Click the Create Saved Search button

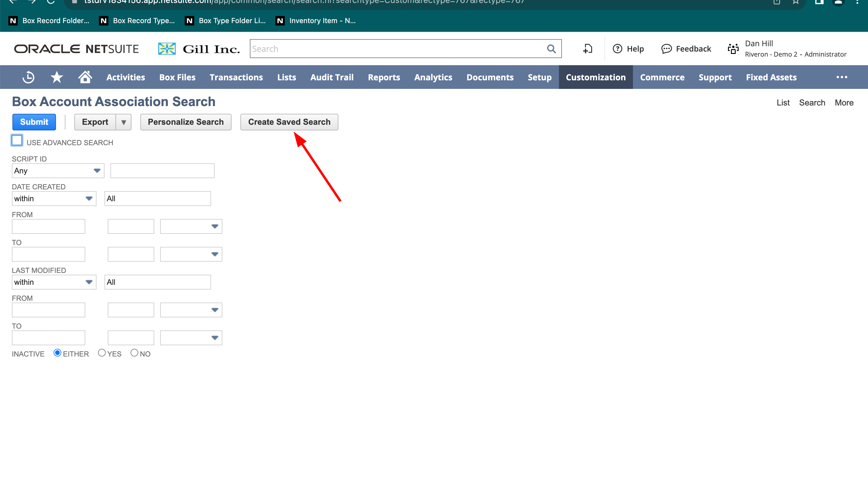(289, 122)
